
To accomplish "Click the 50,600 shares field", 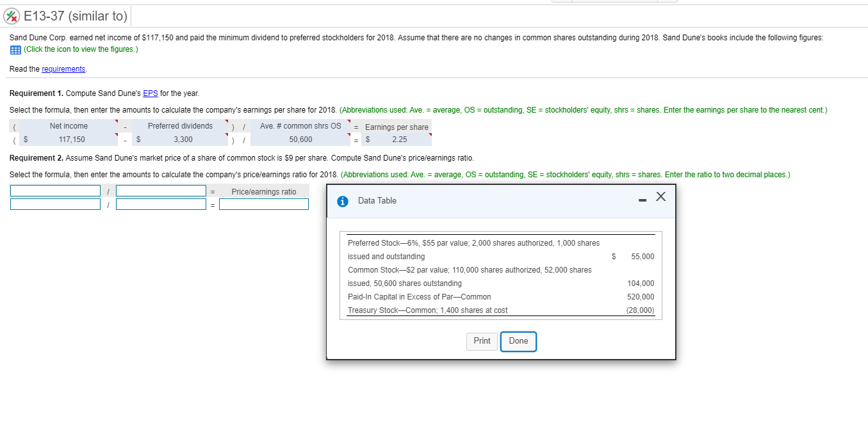I will point(300,140).
